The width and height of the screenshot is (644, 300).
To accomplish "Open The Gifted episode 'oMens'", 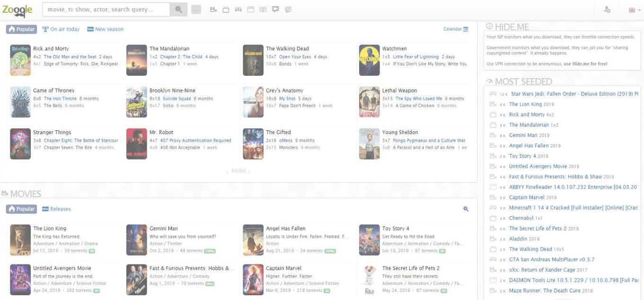I will coord(286,140).
